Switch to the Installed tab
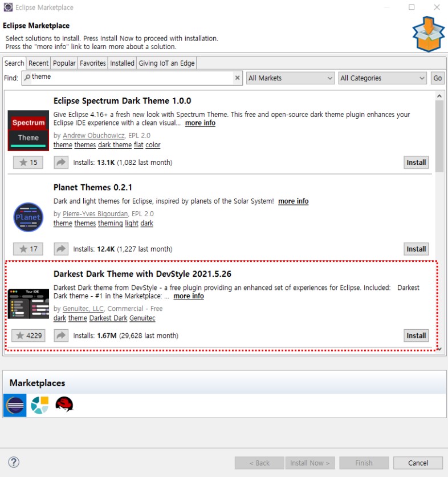448x477 pixels. pos(122,63)
